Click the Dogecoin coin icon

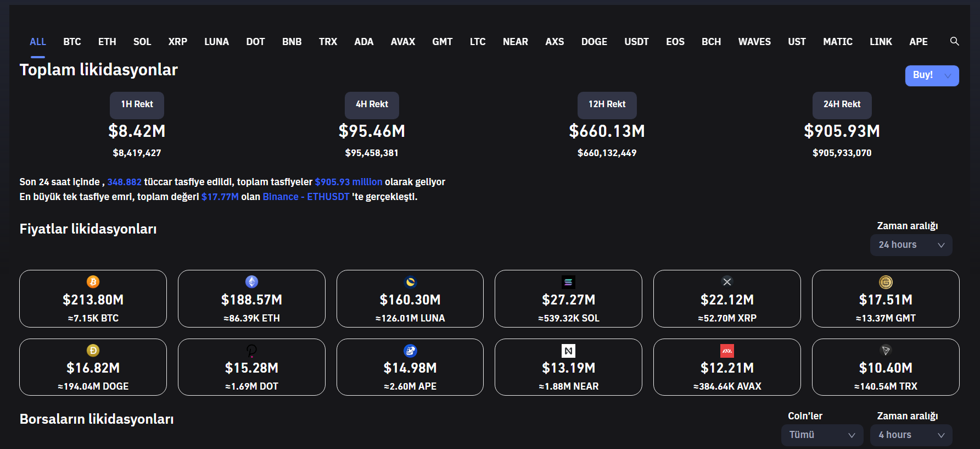93,351
